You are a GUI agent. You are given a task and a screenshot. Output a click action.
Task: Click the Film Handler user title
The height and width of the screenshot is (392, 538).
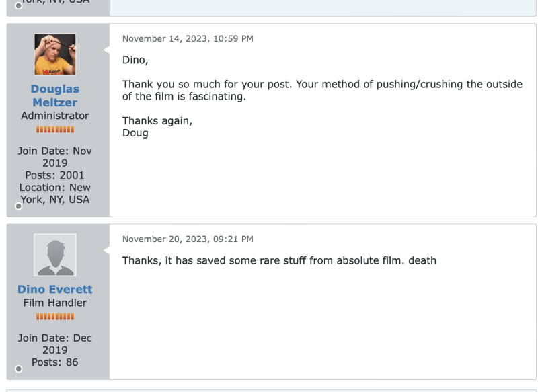(55, 303)
